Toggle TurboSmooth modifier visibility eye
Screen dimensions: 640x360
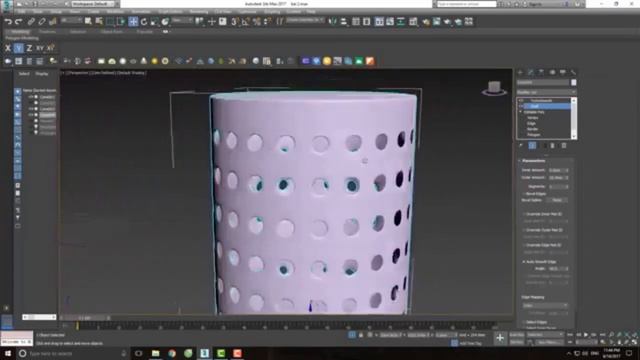pyautogui.click(x=521, y=100)
